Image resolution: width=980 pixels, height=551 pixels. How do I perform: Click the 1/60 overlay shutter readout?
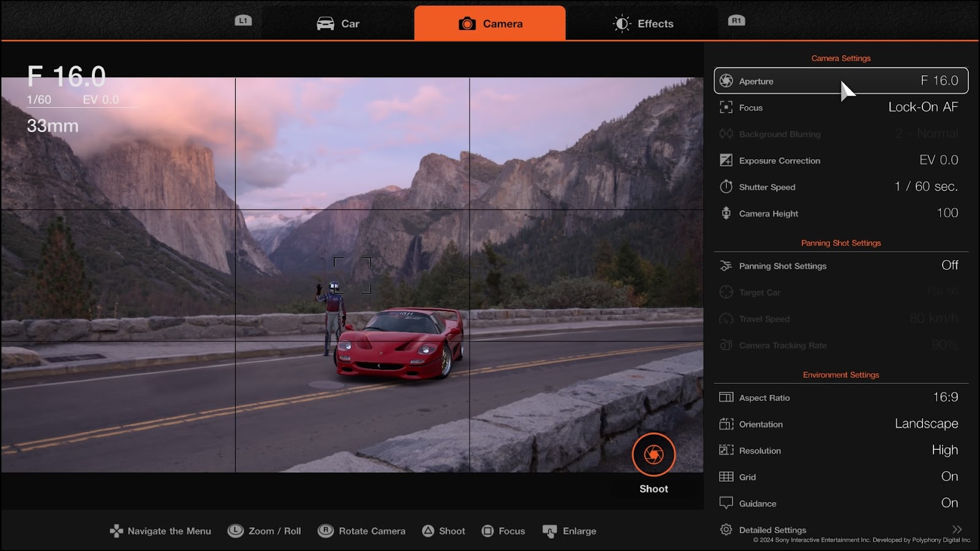coord(39,99)
